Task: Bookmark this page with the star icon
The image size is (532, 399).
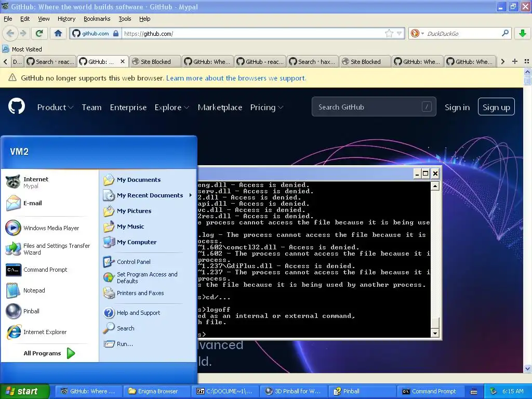Action: (389, 33)
